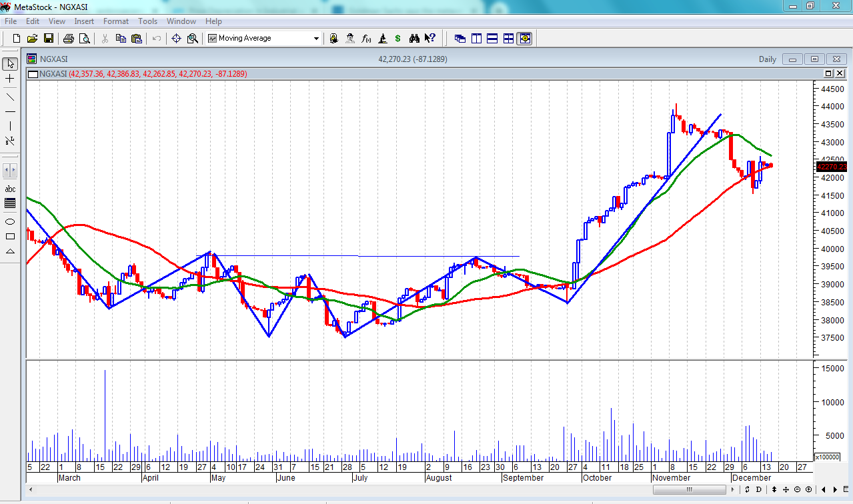This screenshot has height=504, width=853.
Task: Click the zoom out minus icon
Action: tap(797, 489)
